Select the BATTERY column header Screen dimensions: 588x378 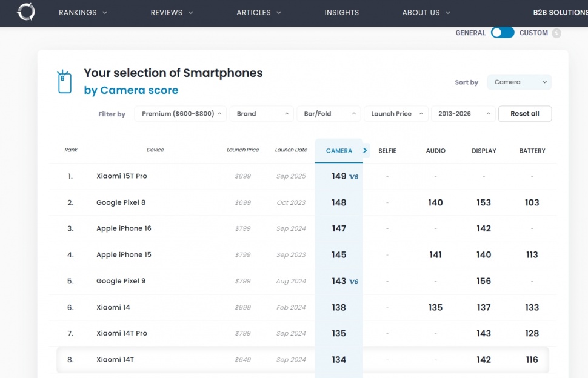click(532, 151)
